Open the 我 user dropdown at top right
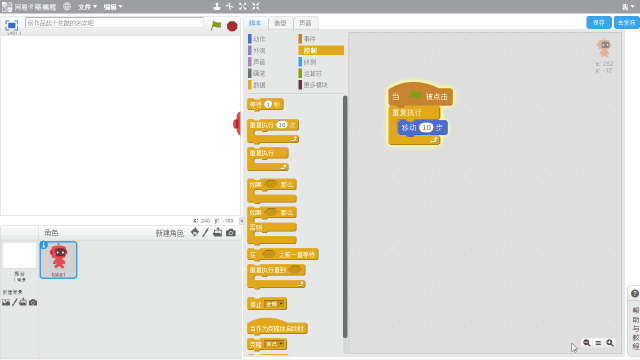The width and height of the screenshot is (640, 360). [628, 7]
